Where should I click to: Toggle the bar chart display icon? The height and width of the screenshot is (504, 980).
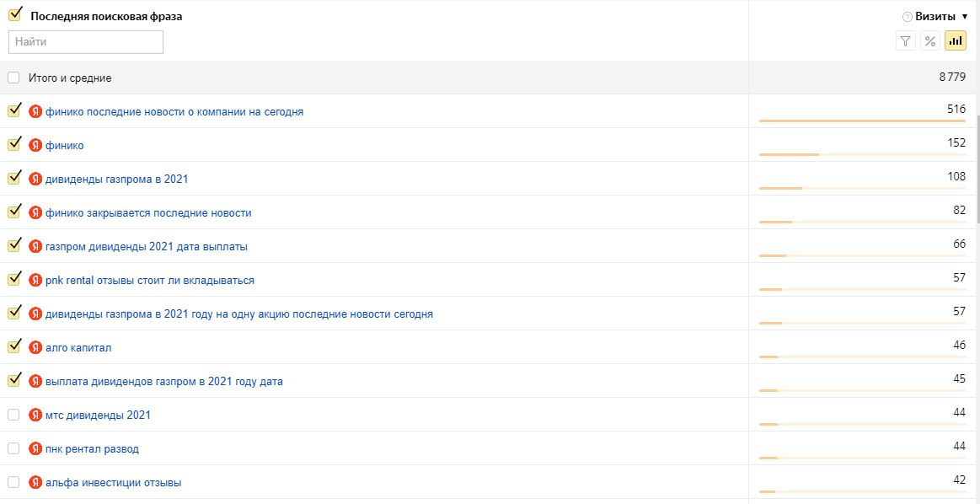[956, 41]
